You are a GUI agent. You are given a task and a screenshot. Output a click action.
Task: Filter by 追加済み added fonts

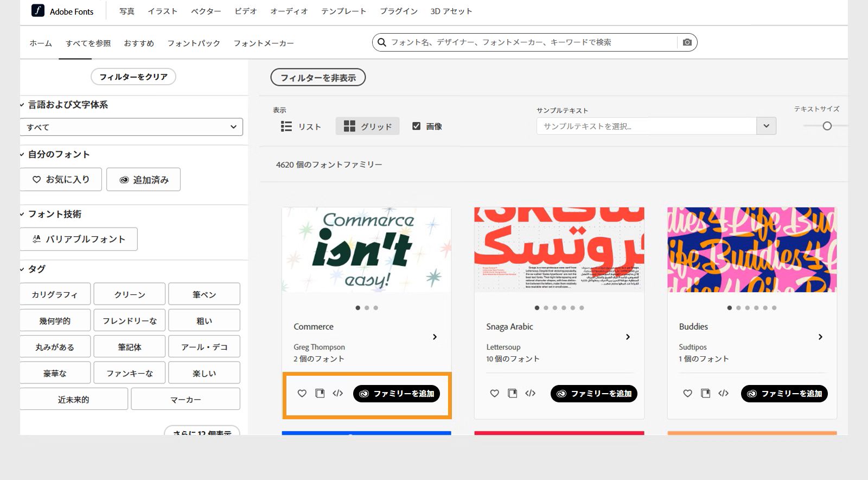click(x=144, y=179)
